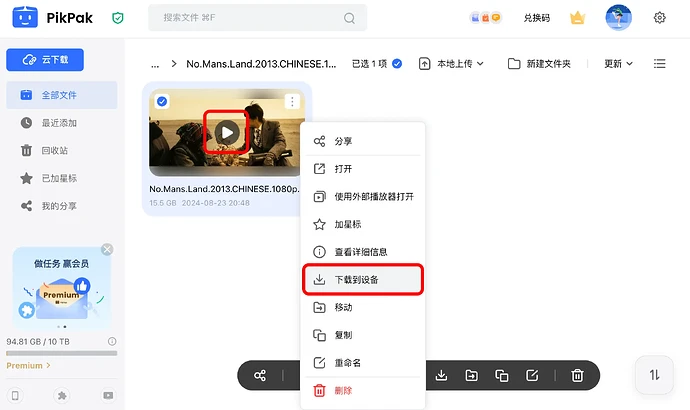Click copy icon in bottom action bar

tap(502, 376)
